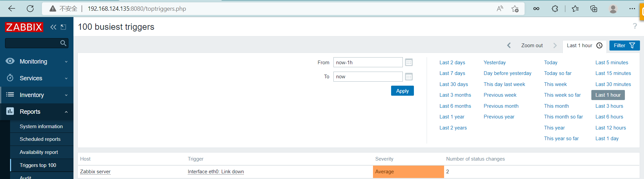Open Scheduled reports in sidebar
This screenshot has width=644, height=179.
coord(40,139)
